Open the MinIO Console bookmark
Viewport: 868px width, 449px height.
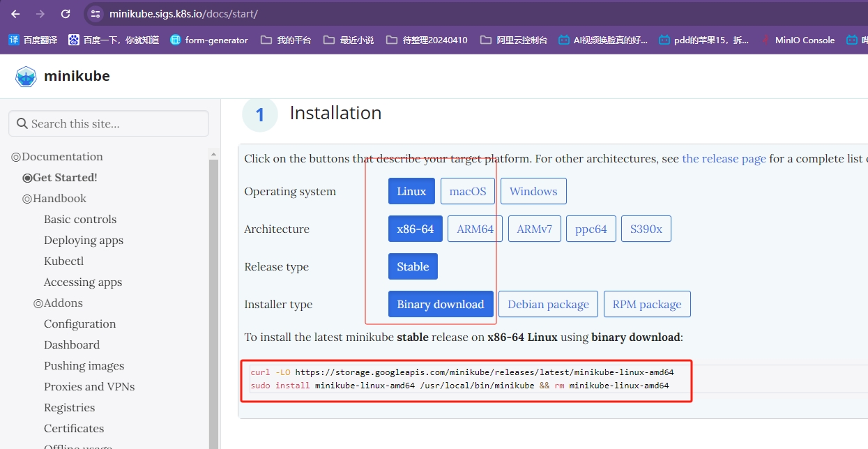[x=798, y=40]
